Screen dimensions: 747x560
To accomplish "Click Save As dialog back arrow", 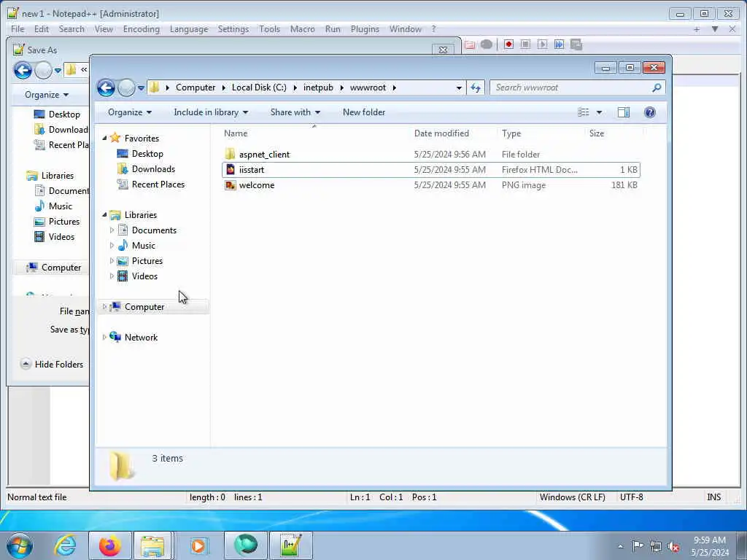I will click(x=23, y=71).
